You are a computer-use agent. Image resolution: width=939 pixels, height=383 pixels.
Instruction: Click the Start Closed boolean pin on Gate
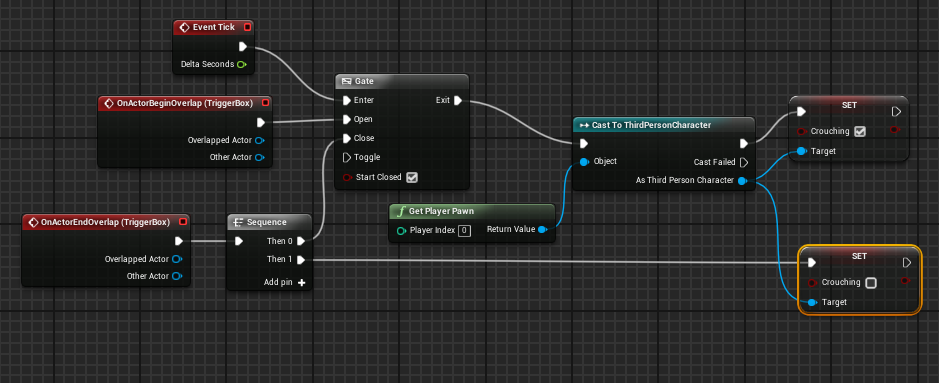click(x=347, y=177)
